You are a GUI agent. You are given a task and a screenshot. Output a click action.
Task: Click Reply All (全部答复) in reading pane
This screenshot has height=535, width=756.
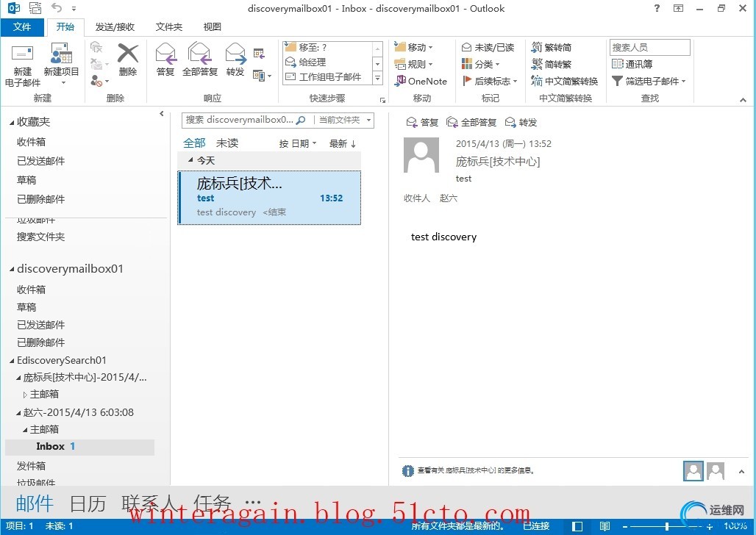(x=471, y=123)
